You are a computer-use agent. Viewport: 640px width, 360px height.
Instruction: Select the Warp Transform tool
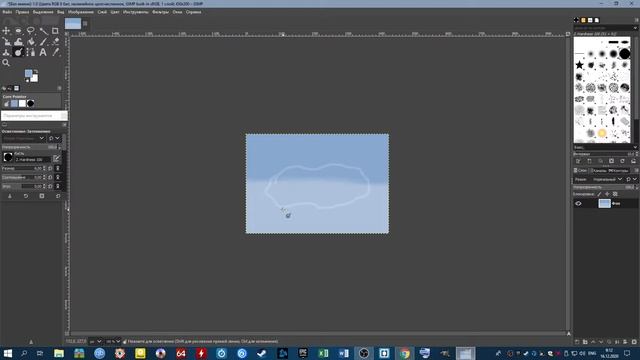tap(18, 42)
